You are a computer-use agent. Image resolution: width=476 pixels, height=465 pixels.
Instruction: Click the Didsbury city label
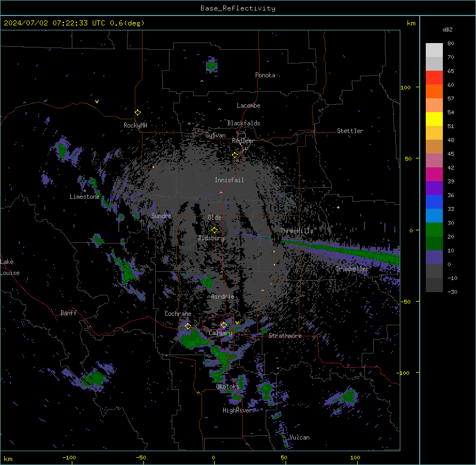[x=211, y=238]
